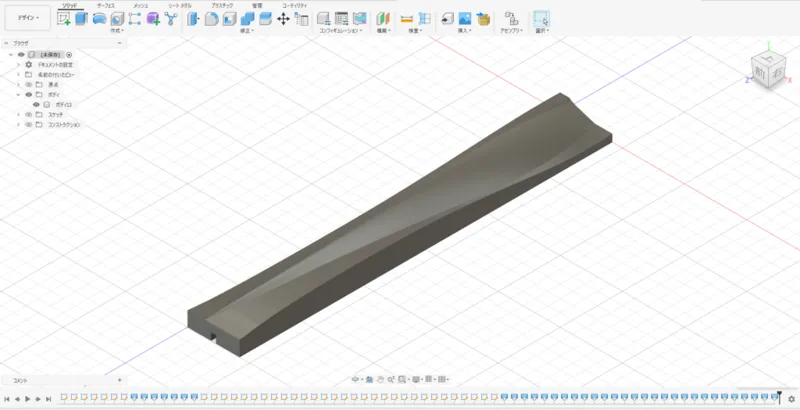The image size is (800, 410).
Task: Expand 原点 folder node
Action: [x=18, y=85]
